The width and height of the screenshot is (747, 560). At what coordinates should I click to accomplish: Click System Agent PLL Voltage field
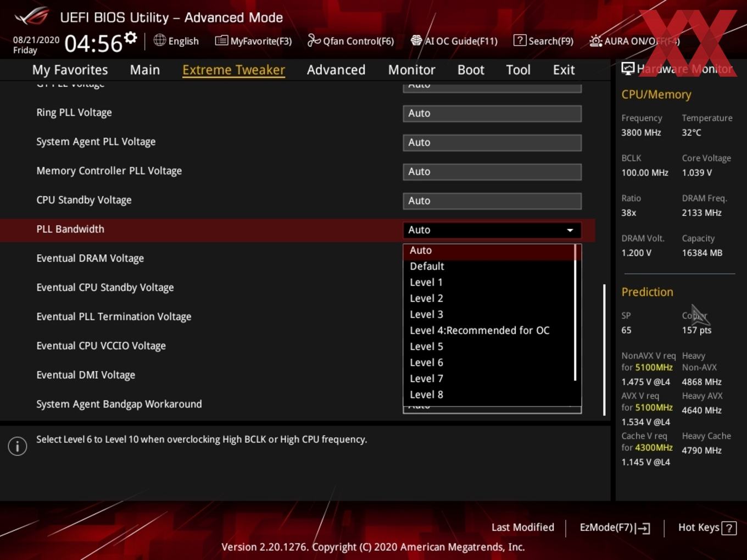492,143
